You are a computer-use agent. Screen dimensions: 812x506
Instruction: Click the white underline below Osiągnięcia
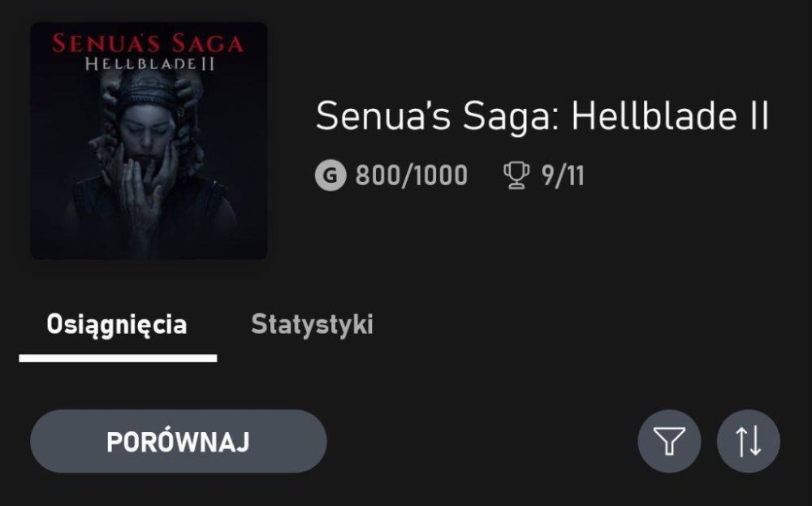(x=118, y=357)
